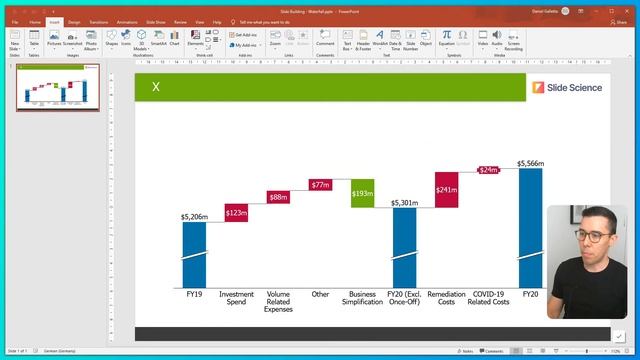Start a Screen Recording

click(513, 40)
